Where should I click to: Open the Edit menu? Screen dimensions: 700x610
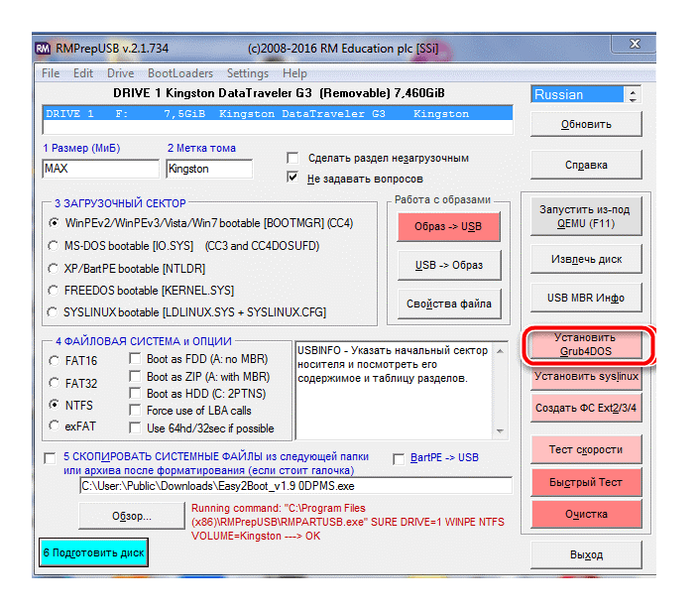coord(83,73)
